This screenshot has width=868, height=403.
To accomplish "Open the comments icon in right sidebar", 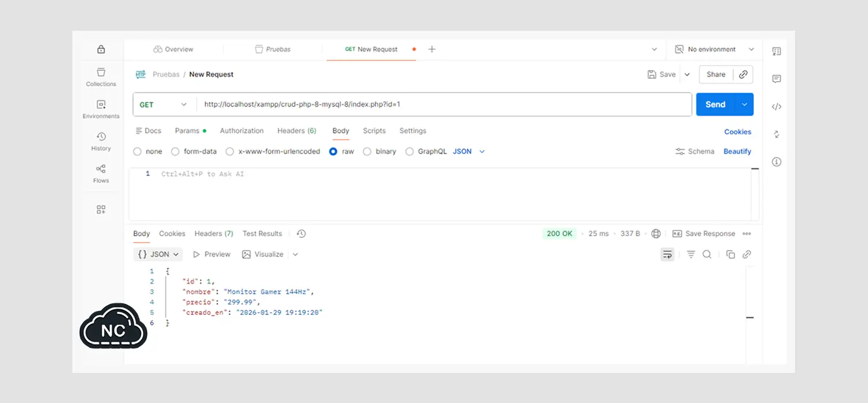I will [x=777, y=79].
